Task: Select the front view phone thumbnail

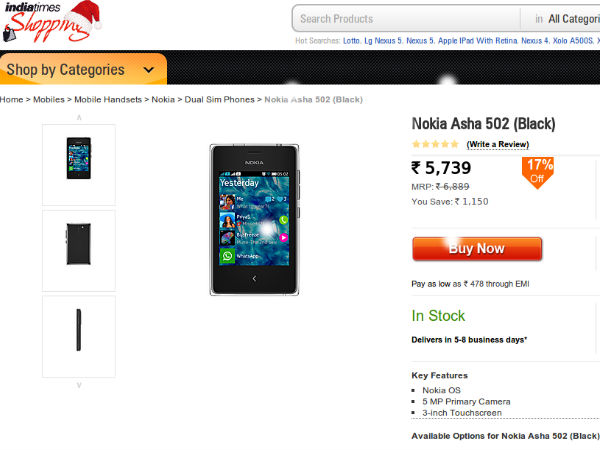Action: (79, 165)
